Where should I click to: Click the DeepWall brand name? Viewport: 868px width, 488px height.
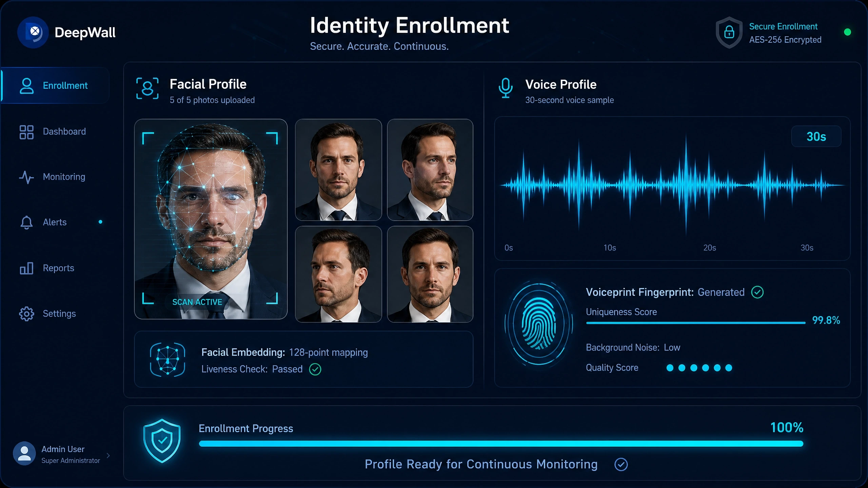pyautogui.click(x=85, y=33)
